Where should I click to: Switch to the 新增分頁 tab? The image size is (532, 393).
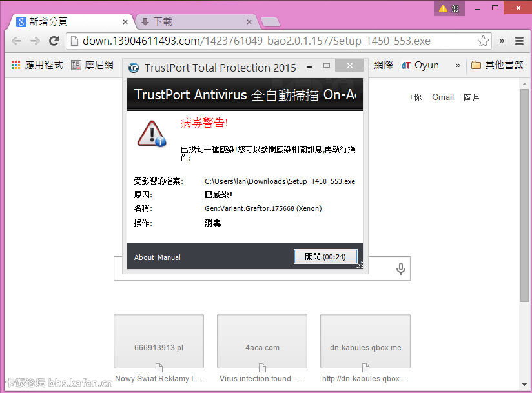(x=71, y=22)
